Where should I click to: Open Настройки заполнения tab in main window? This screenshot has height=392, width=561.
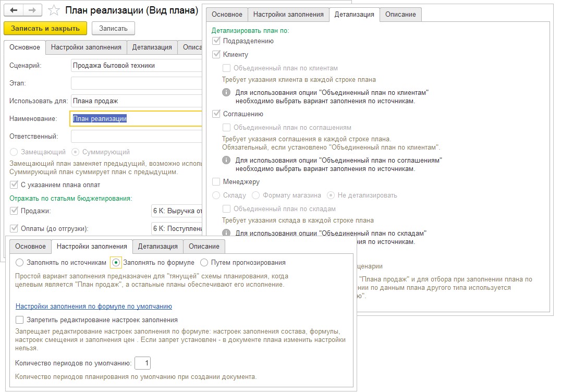[x=86, y=47]
